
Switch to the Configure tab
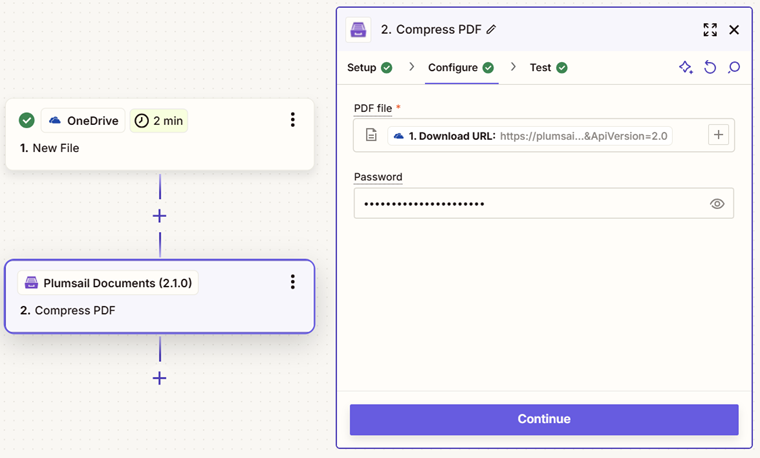click(461, 67)
